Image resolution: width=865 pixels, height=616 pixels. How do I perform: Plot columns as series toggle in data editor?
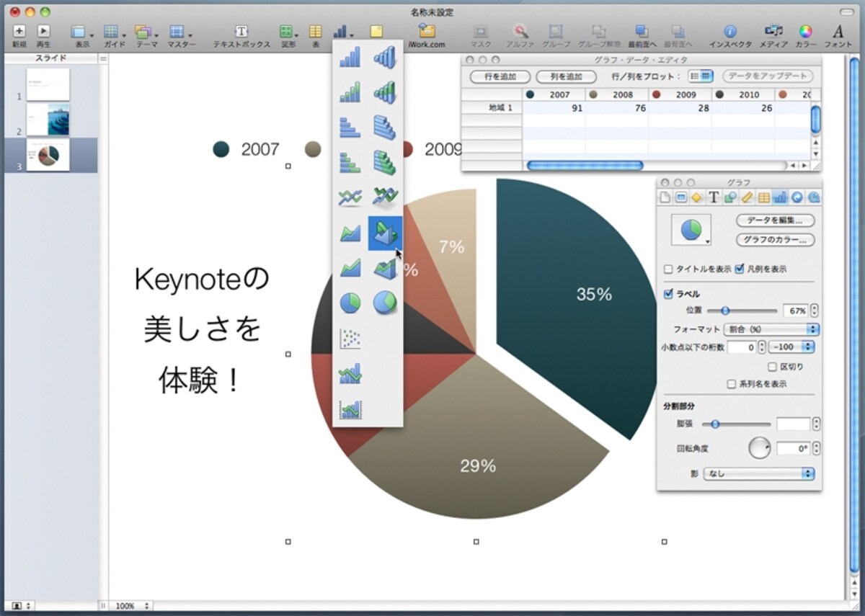707,76
